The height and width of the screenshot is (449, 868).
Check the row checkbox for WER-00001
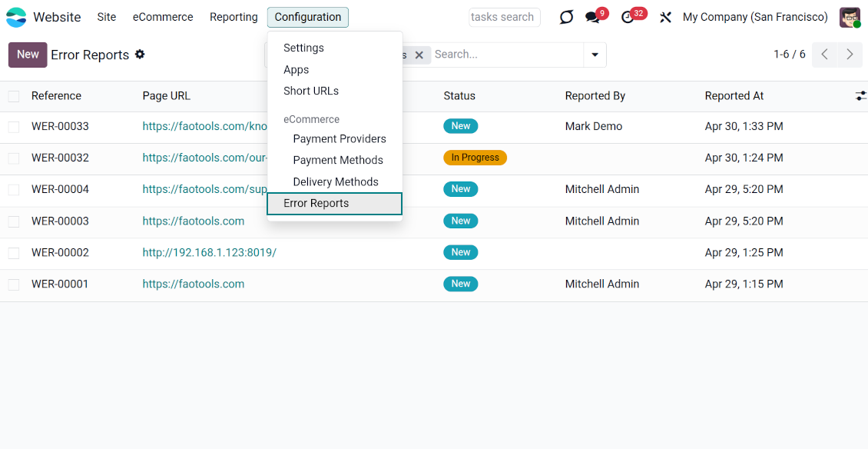[x=12, y=284]
